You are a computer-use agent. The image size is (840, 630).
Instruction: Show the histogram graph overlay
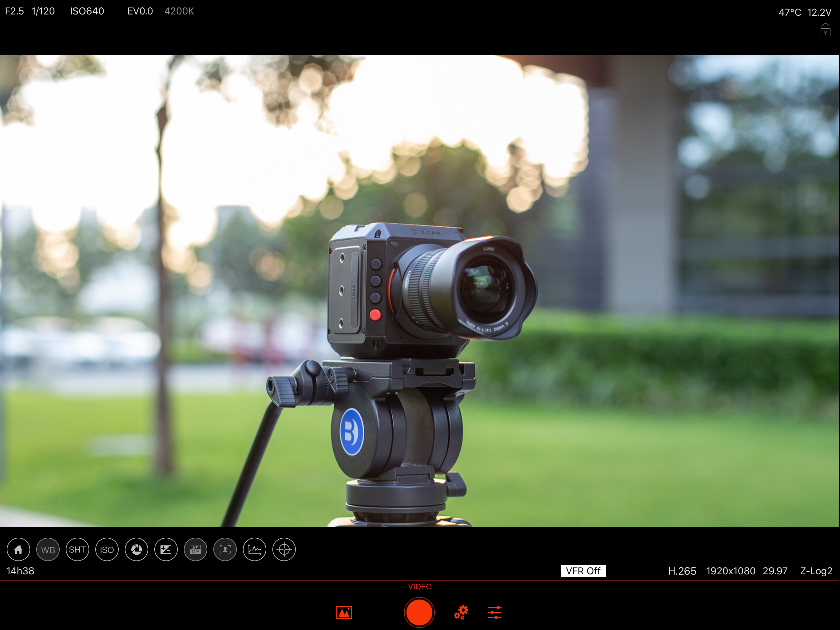coord(255,549)
